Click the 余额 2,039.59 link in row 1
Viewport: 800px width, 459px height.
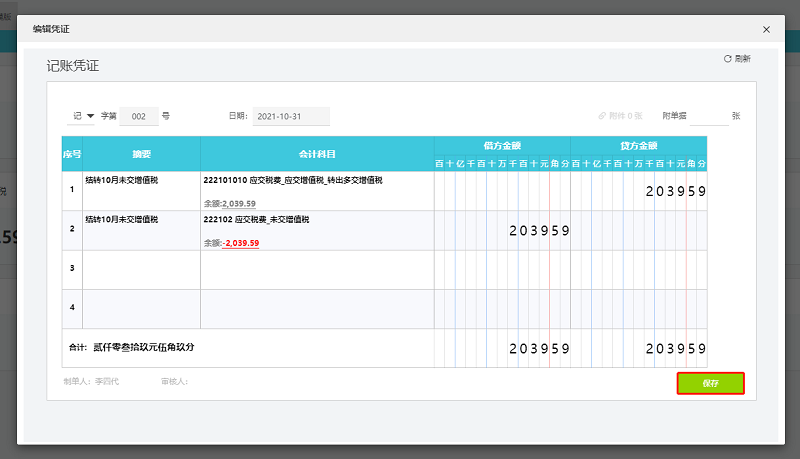[x=240, y=203]
